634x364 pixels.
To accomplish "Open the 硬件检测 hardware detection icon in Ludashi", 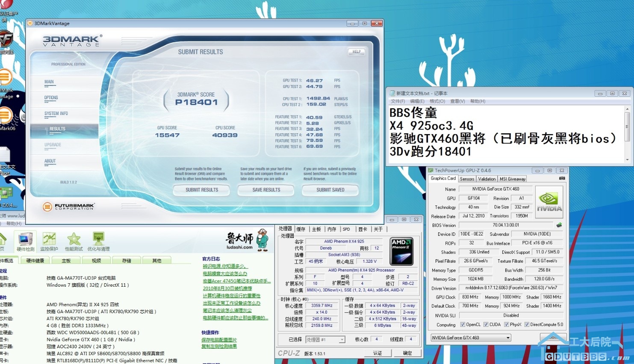I will pos(25,241).
